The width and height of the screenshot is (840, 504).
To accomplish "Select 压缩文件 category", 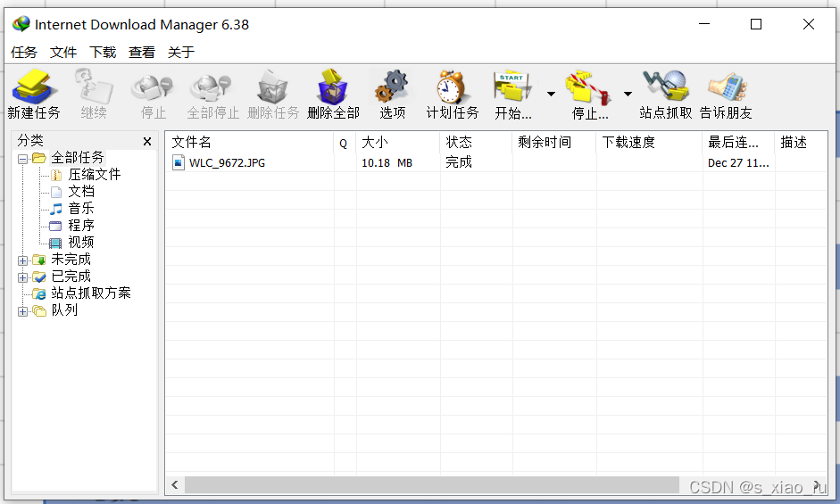I will click(94, 175).
